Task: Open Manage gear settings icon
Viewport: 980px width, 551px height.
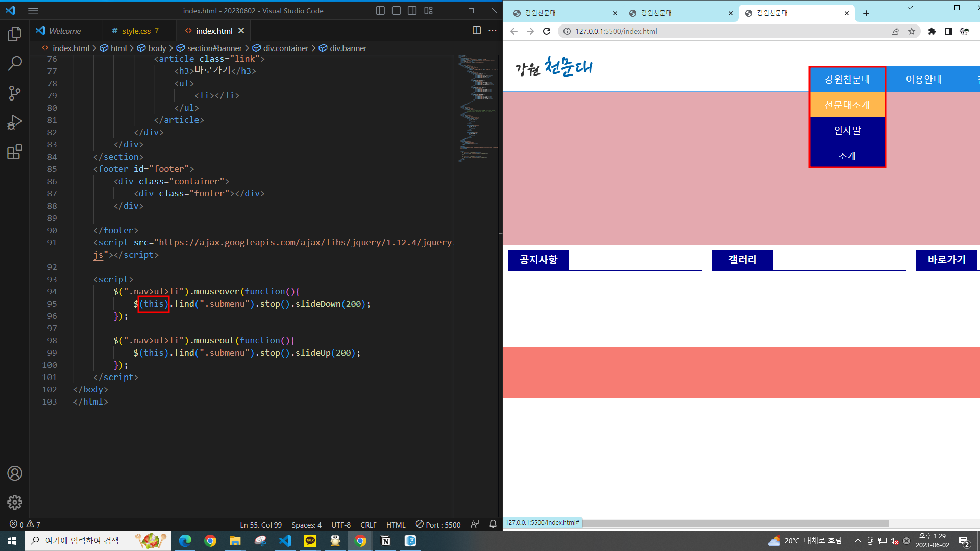Action: pos(15,503)
